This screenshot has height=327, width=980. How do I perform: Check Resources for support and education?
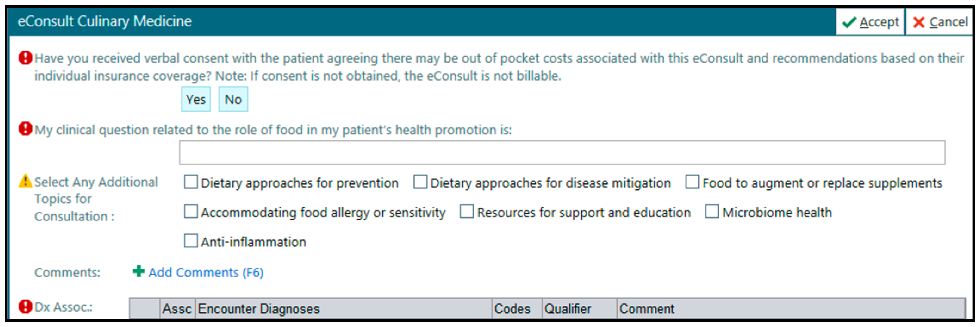point(467,211)
